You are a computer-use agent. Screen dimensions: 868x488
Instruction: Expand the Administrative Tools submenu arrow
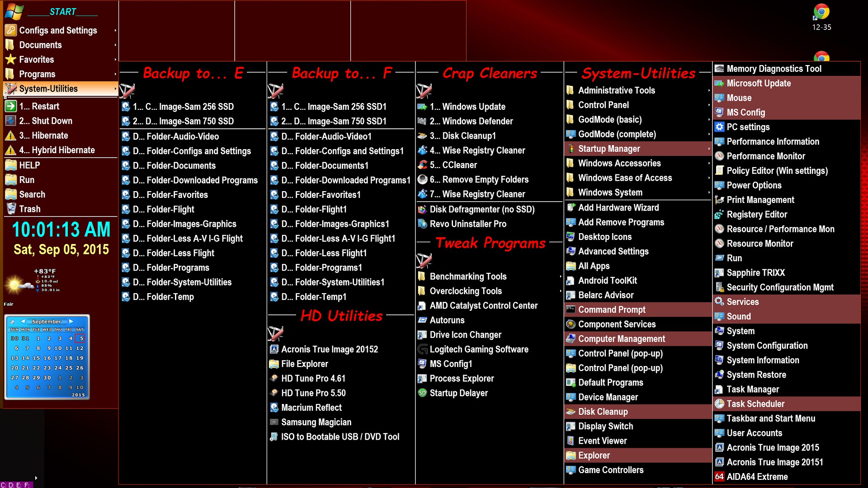[x=709, y=90]
